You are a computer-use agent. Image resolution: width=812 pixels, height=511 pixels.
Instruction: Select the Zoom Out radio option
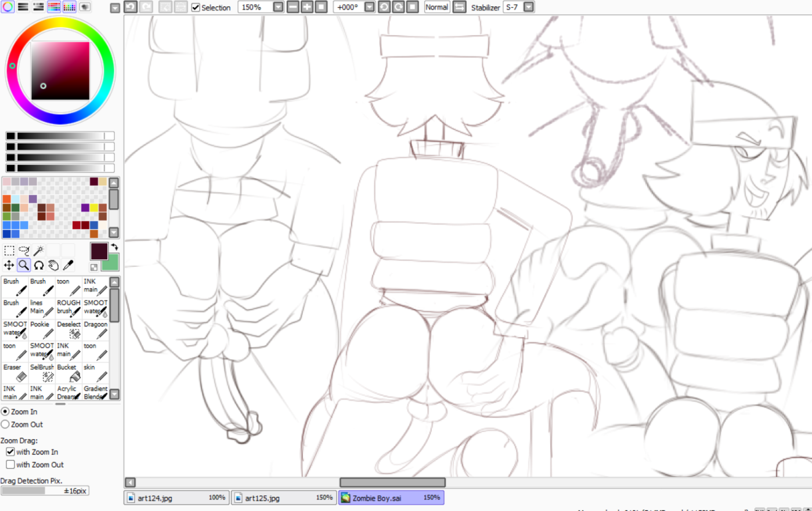[5, 425]
